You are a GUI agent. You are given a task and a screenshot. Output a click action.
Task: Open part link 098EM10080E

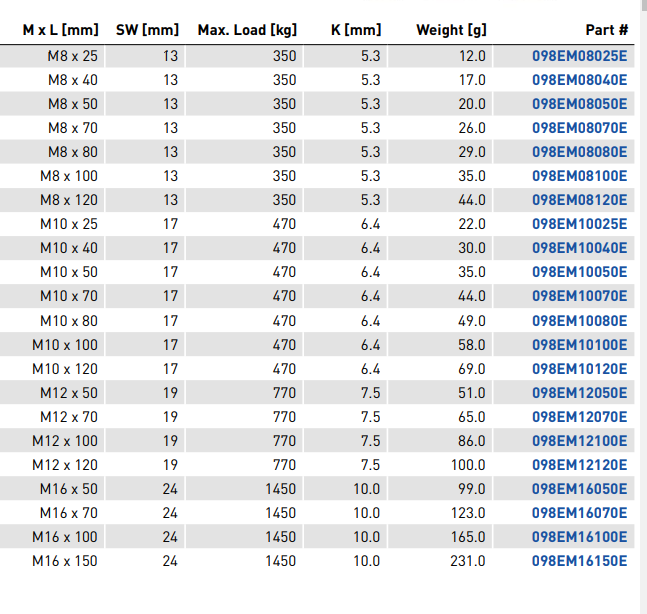tap(579, 321)
